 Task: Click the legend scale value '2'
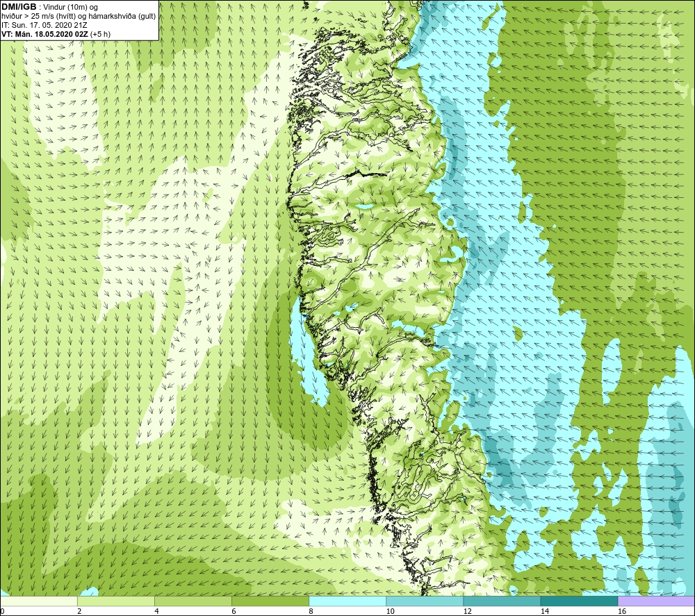click(79, 611)
